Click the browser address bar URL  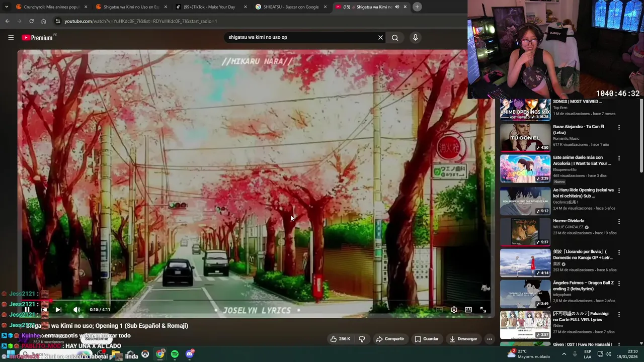pyautogui.click(x=141, y=21)
